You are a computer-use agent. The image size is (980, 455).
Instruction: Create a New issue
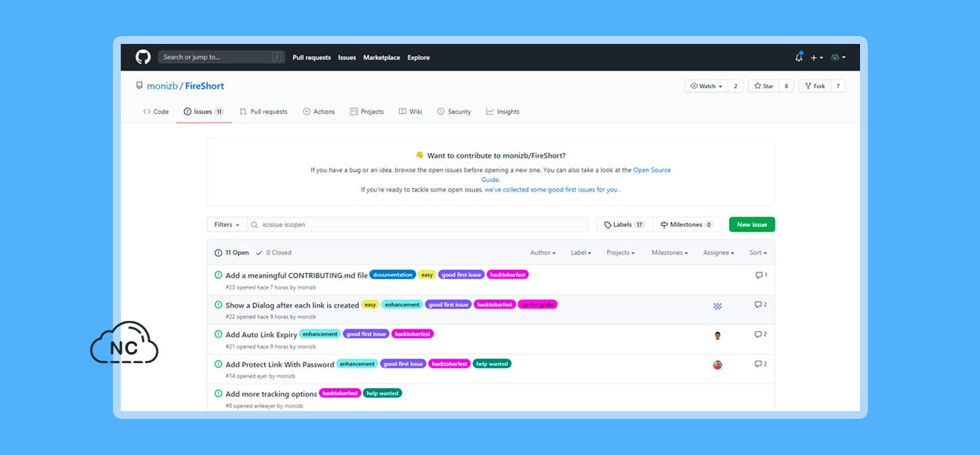(752, 224)
